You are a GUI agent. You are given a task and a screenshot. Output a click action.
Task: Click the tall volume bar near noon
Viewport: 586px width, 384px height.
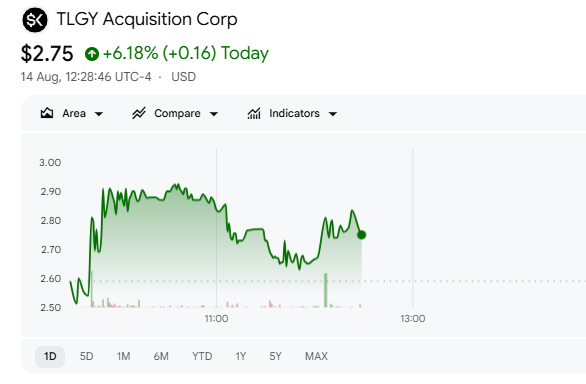(326, 290)
